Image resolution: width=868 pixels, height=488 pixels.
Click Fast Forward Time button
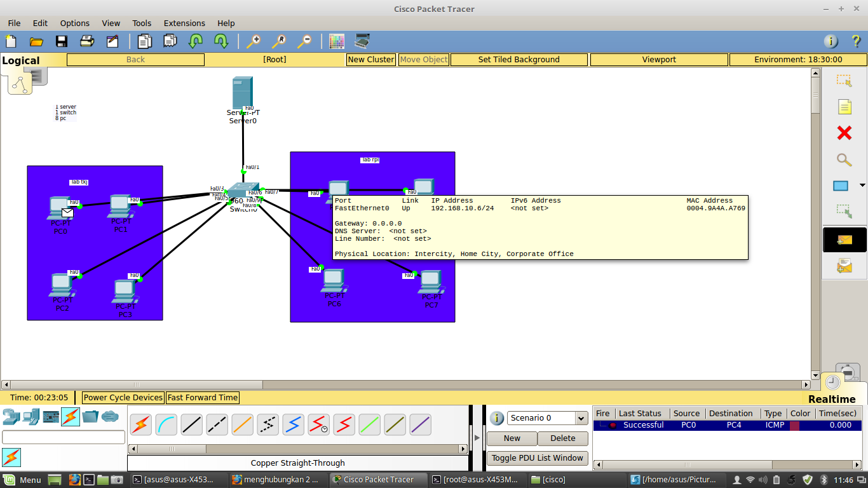203,398
